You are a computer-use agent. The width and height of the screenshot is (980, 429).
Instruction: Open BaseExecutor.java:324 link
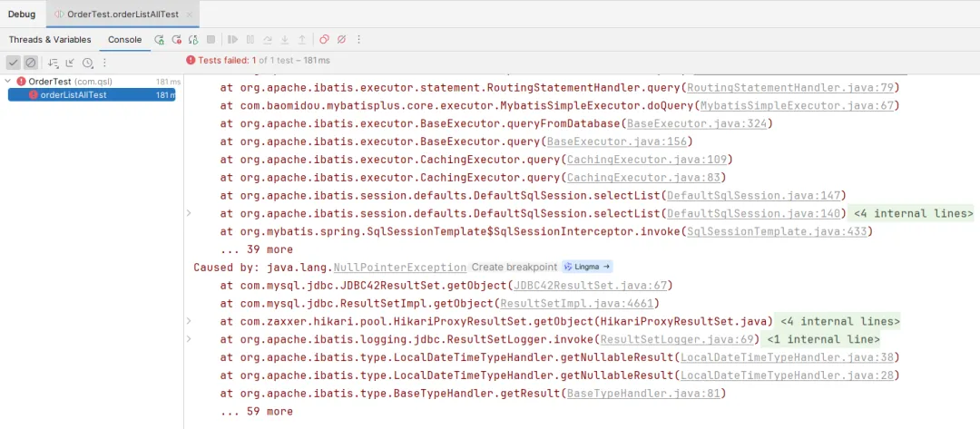coord(696,123)
